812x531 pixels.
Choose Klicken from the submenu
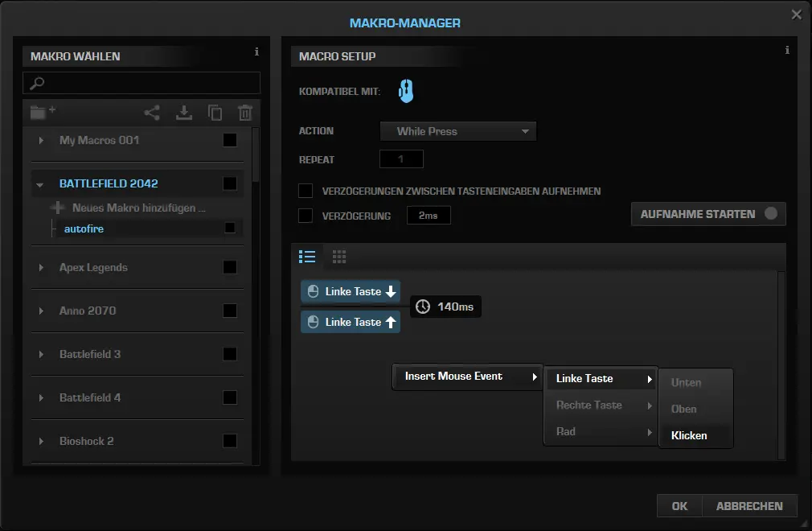695,436
